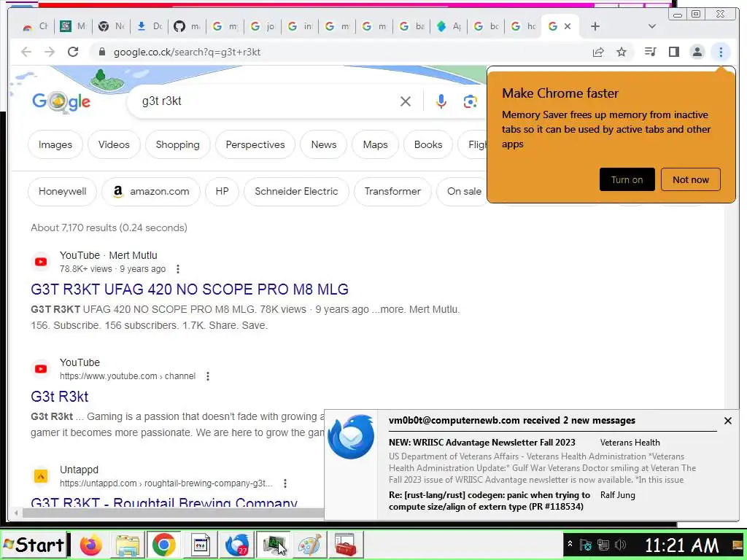Select the amazon.com filter chip

click(151, 192)
